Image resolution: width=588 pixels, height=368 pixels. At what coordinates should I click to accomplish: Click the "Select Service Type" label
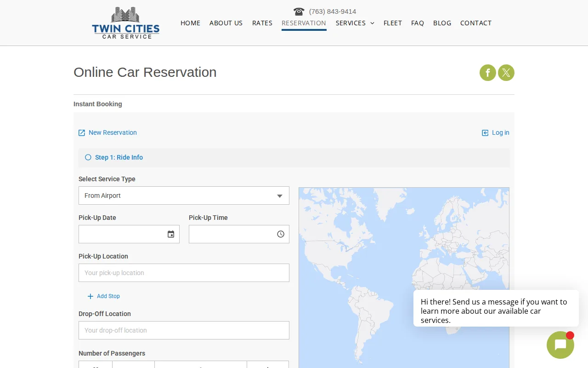pyautogui.click(x=107, y=179)
